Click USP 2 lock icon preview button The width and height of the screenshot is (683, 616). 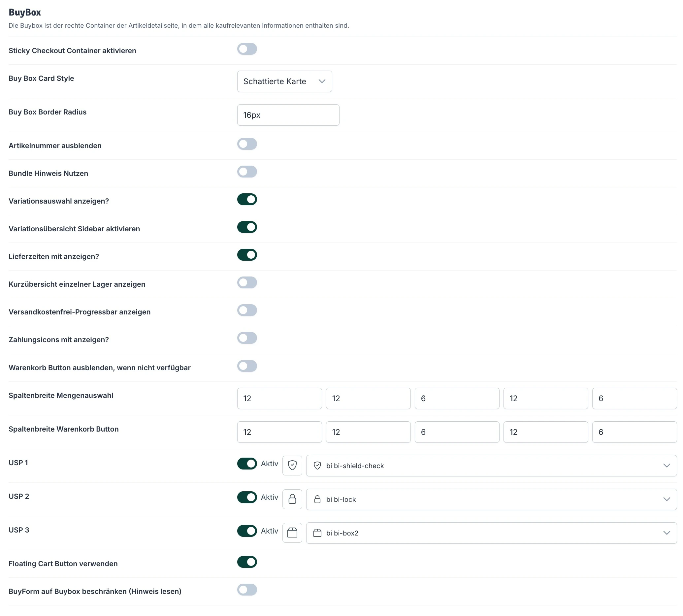coord(292,499)
